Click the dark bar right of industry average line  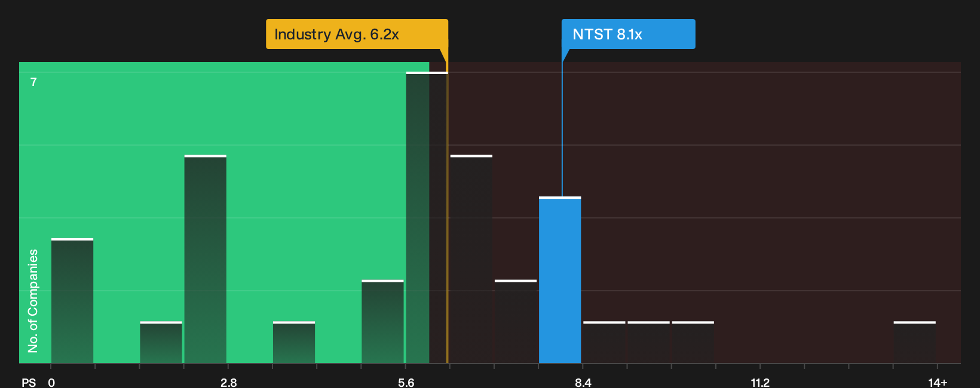click(x=471, y=259)
